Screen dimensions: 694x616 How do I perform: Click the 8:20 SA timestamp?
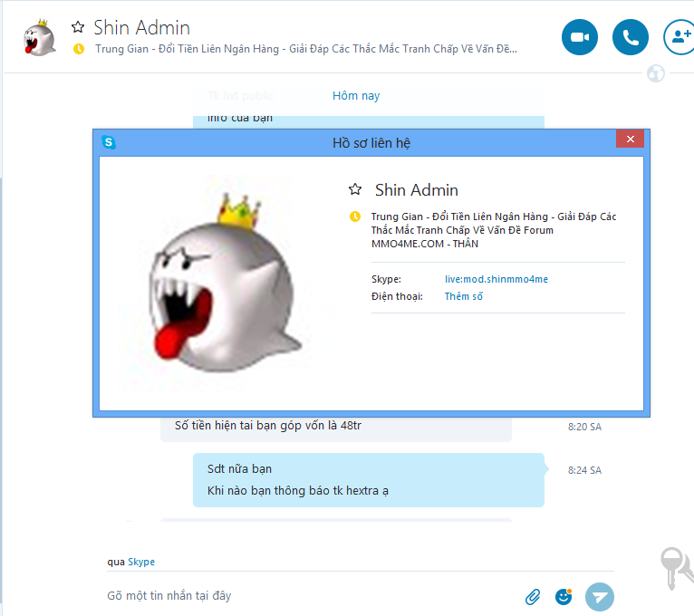[584, 427]
